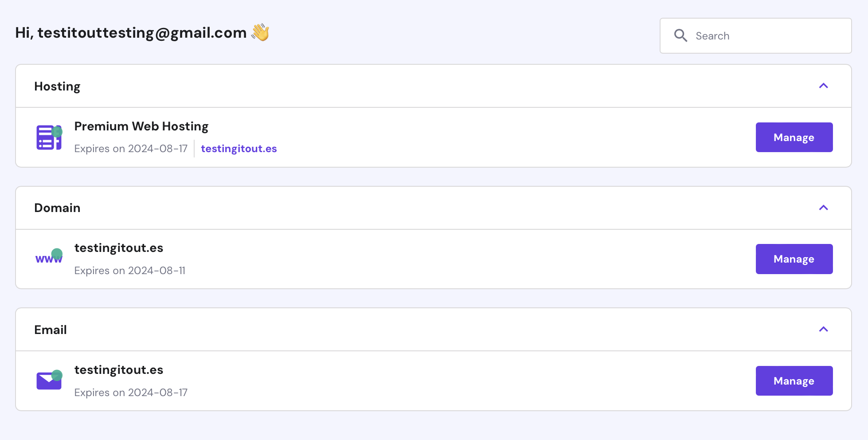Collapse the Hosting section using its chevron
Viewport: 868px width, 440px height.
tap(823, 86)
